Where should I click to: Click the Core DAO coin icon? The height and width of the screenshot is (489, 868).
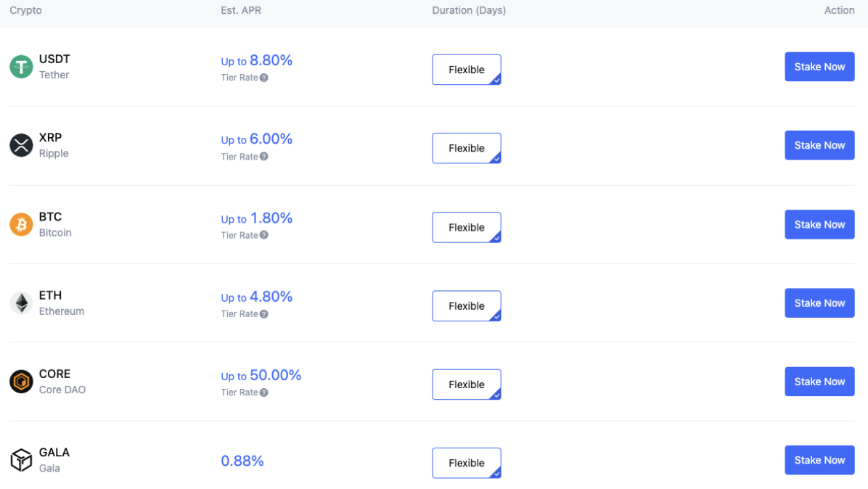click(21, 382)
